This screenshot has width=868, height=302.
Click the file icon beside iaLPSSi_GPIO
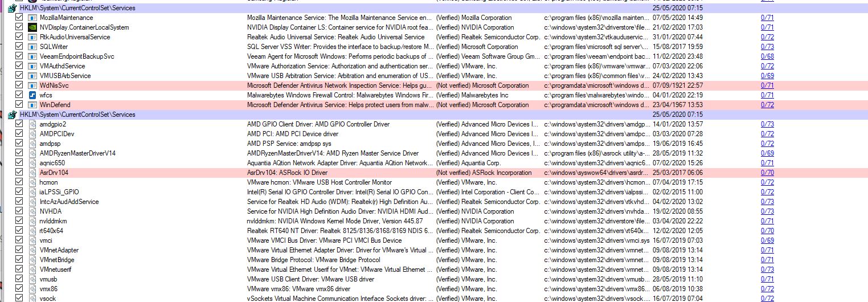tap(33, 192)
